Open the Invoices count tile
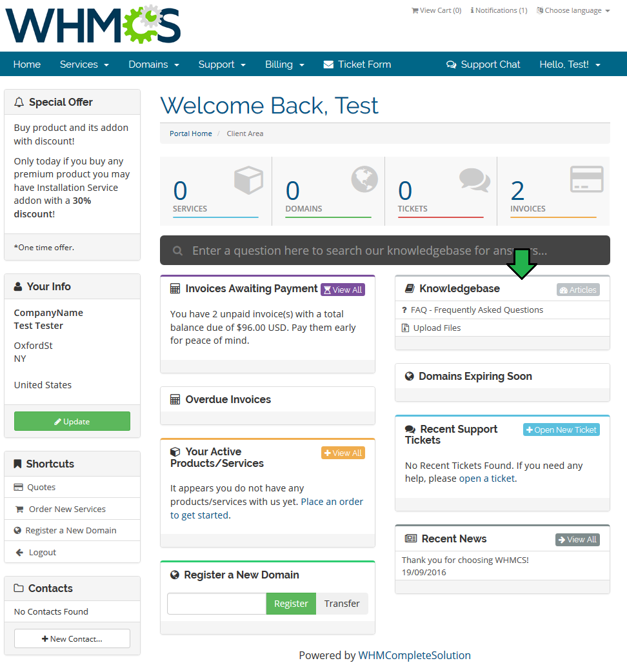 click(553, 191)
